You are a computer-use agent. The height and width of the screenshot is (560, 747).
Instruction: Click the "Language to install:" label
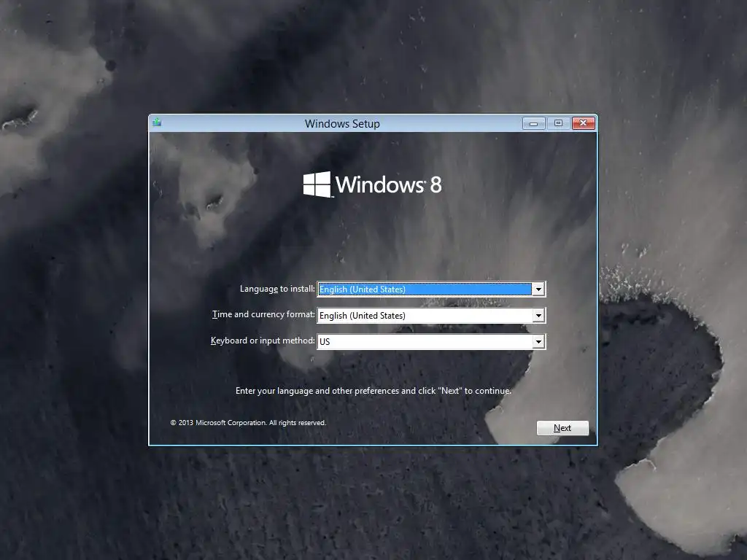[x=277, y=289]
